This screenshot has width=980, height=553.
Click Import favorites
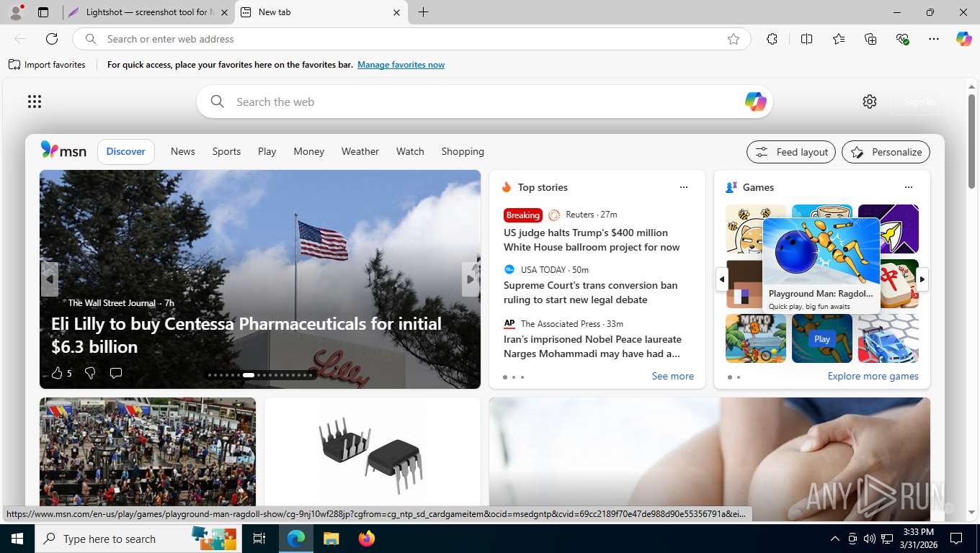click(47, 65)
